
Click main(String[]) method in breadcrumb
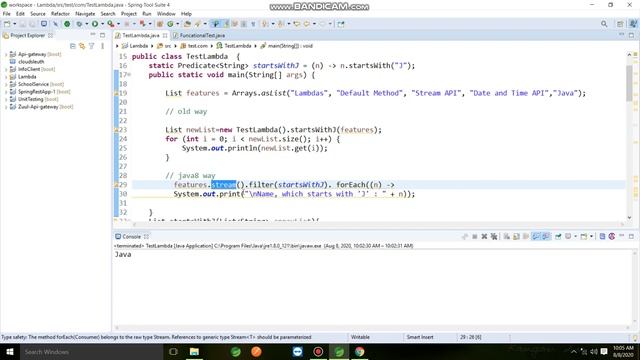click(290, 46)
